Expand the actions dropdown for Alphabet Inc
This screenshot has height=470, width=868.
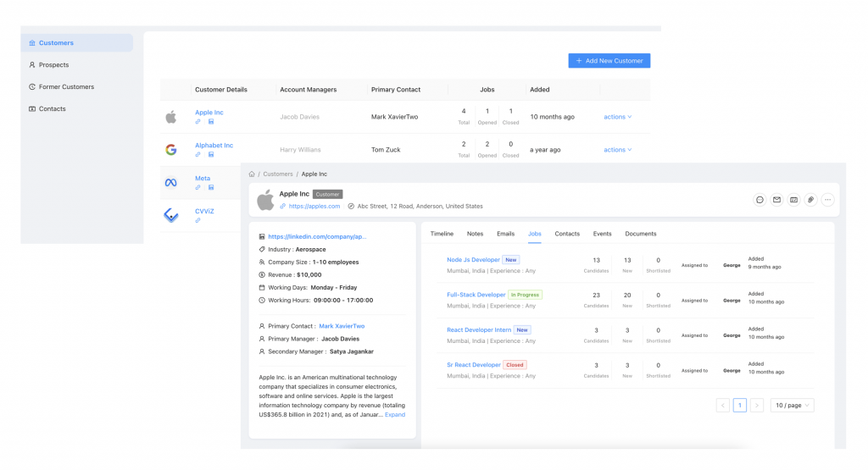point(618,150)
